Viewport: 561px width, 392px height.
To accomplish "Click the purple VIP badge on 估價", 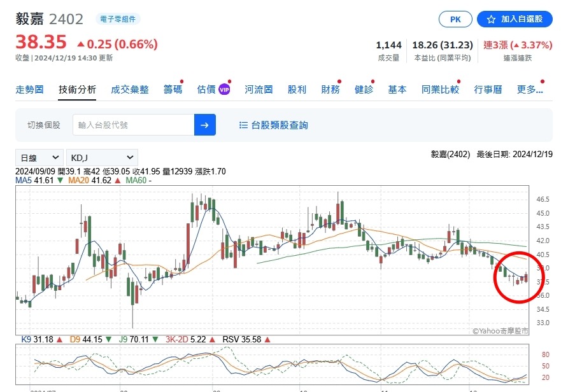I will [224, 90].
